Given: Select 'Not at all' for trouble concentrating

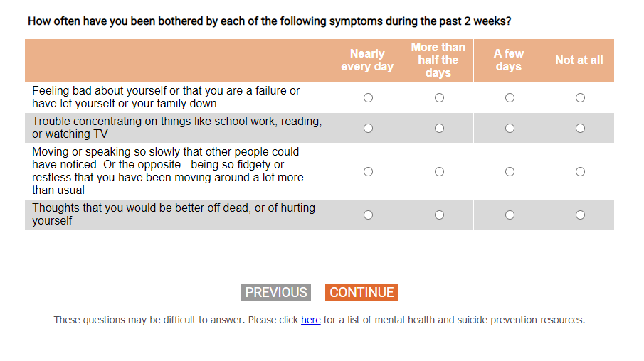Looking at the screenshot, I should pyautogui.click(x=580, y=129).
